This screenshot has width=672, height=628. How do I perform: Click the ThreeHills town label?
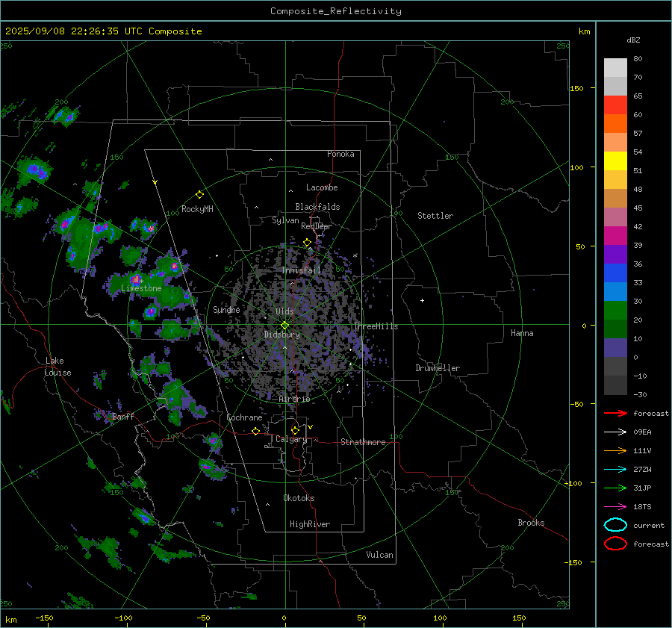point(376,326)
